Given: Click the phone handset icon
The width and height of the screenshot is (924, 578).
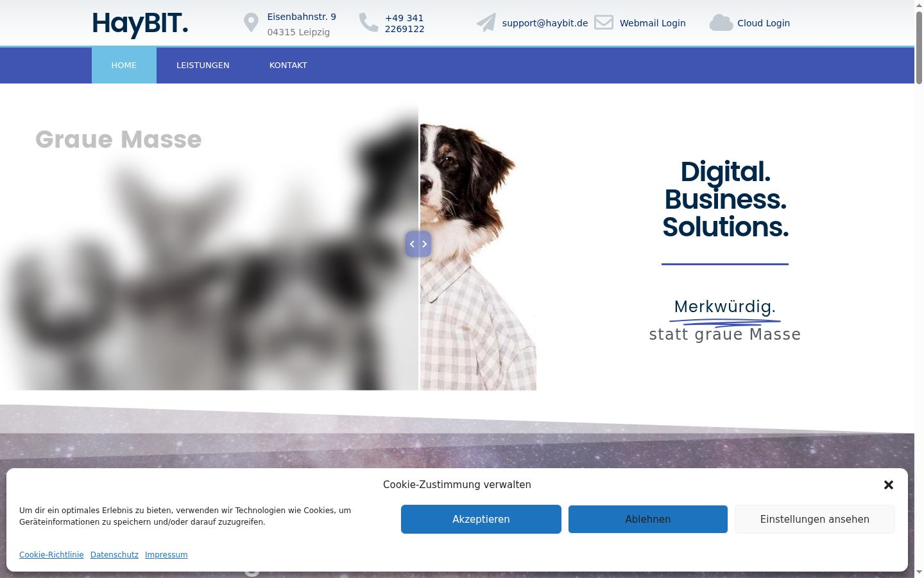Looking at the screenshot, I should (x=368, y=22).
